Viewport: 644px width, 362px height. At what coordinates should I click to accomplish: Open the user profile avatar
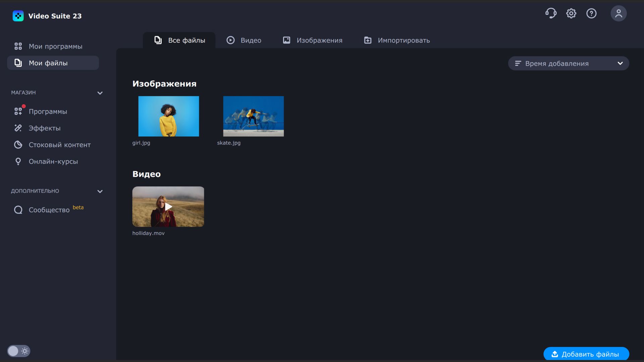pos(619,13)
